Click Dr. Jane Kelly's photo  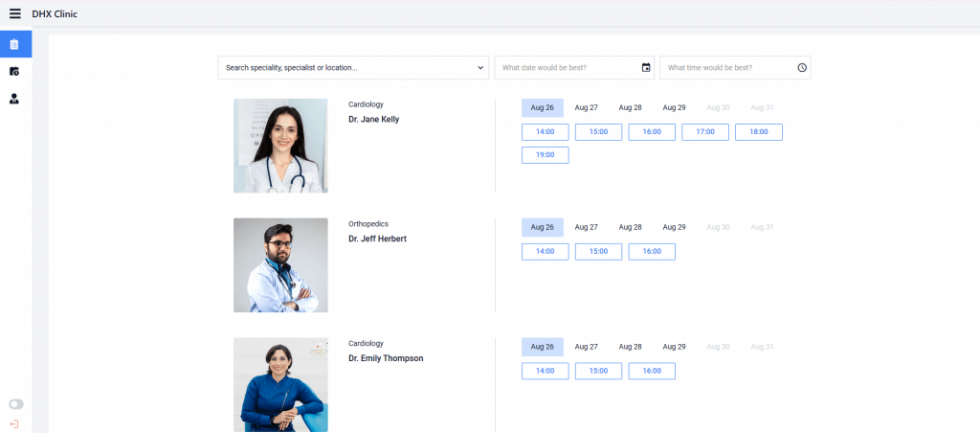(x=280, y=146)
